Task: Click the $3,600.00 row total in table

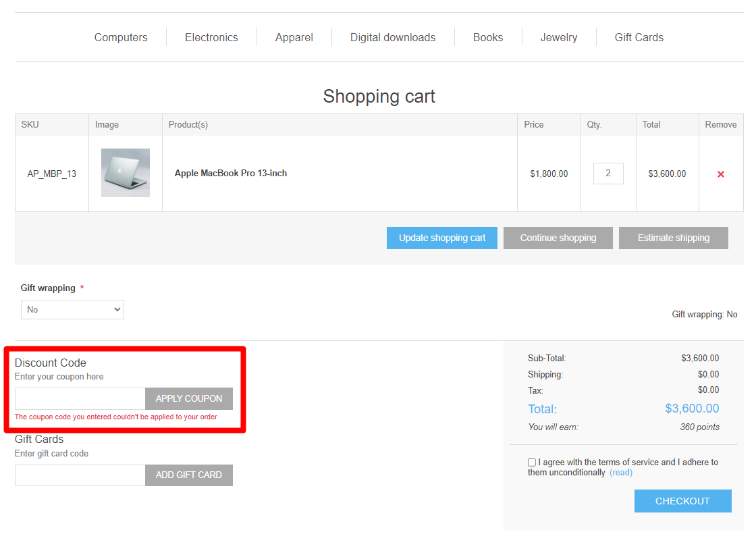Action: coord(667,174)
